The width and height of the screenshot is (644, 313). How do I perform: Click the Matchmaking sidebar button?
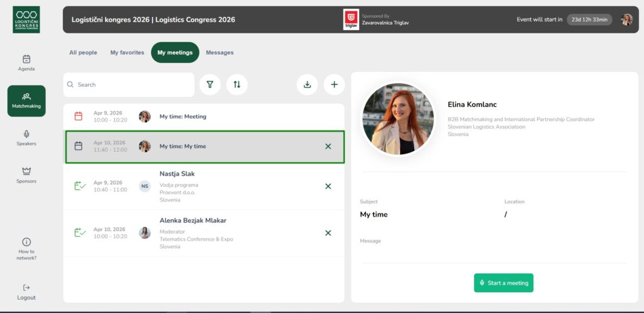pos(26,101)
